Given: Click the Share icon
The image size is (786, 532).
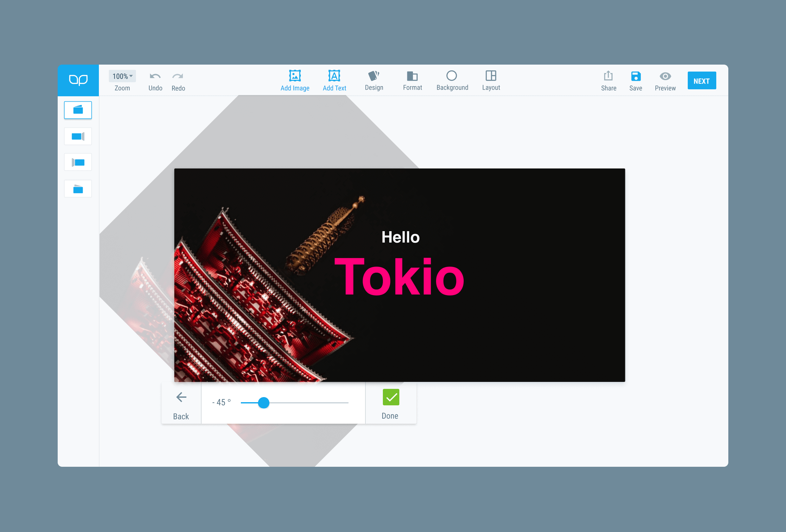Looking at the screenshot, I should coord(608,76).
